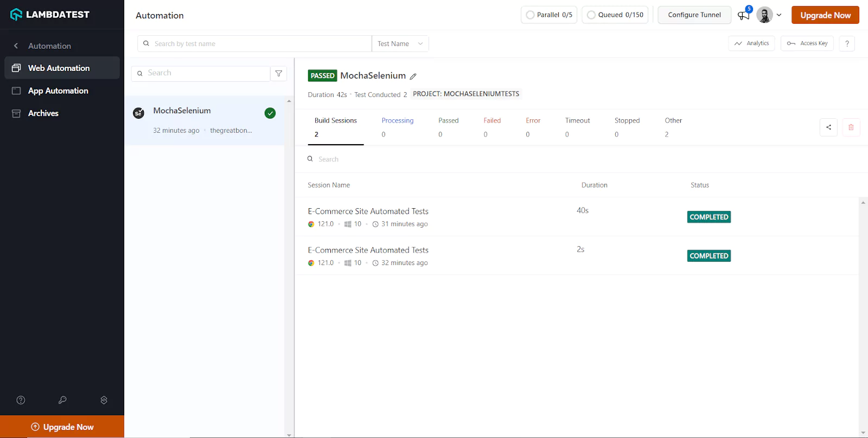Viewport: 868px width, 438px height.
Task: Open App Automation section
Action: click(x=62, y=91)
